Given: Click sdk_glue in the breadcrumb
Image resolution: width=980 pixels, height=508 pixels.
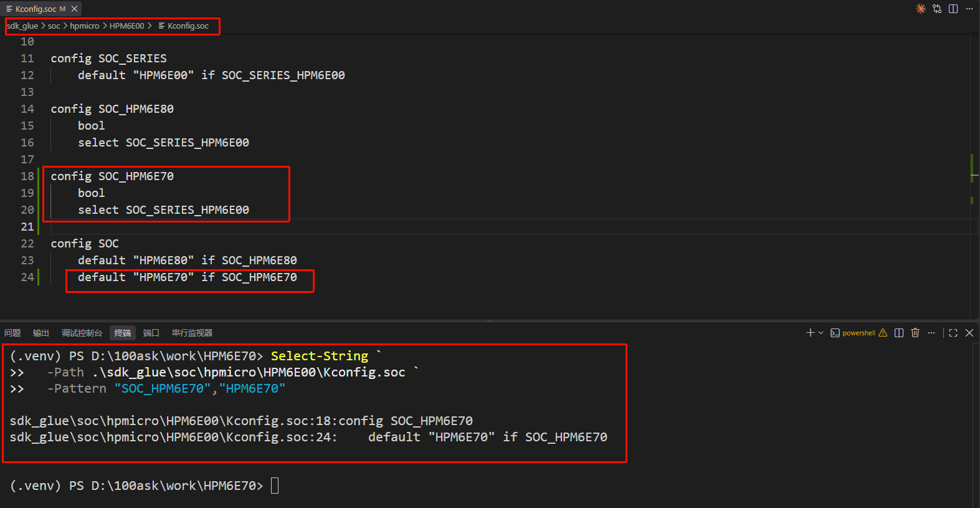Looking at the screenshot, I should [23, 26].
